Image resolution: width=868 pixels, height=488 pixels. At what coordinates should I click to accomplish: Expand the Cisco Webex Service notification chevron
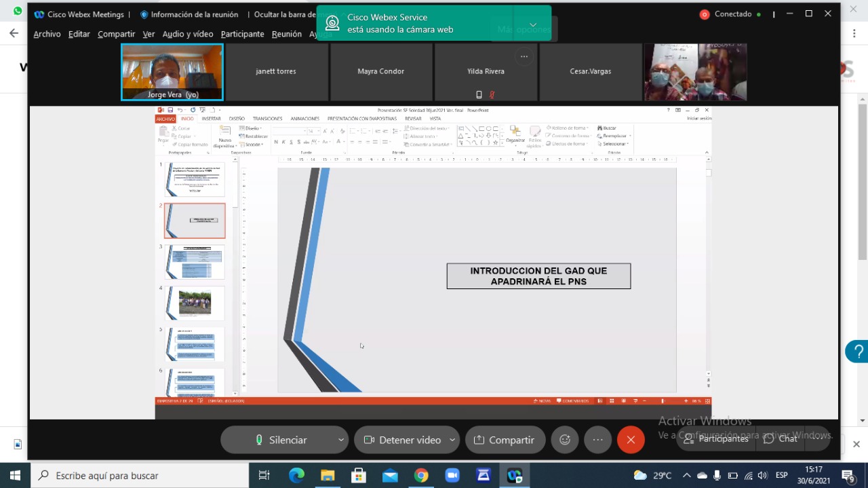click(x=533, y=24)
